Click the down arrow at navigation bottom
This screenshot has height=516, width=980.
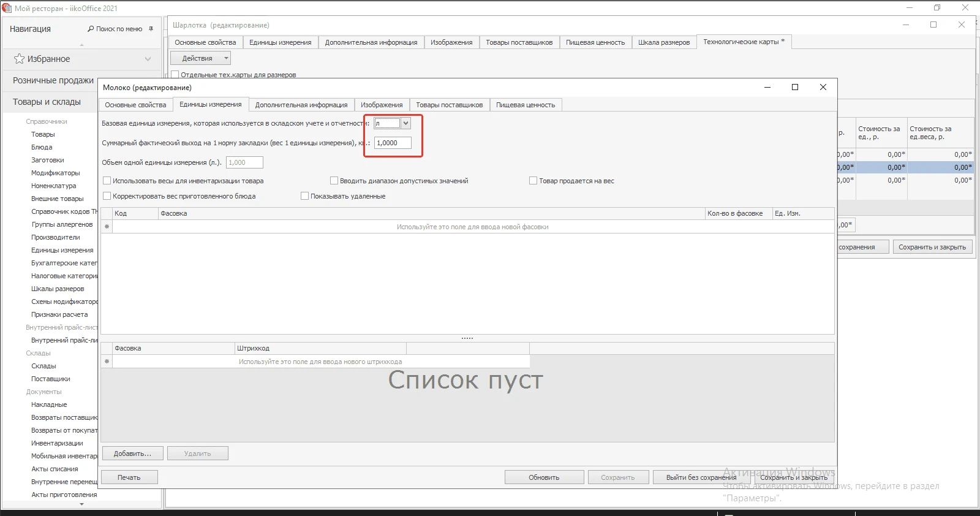[x=81, y=504]
